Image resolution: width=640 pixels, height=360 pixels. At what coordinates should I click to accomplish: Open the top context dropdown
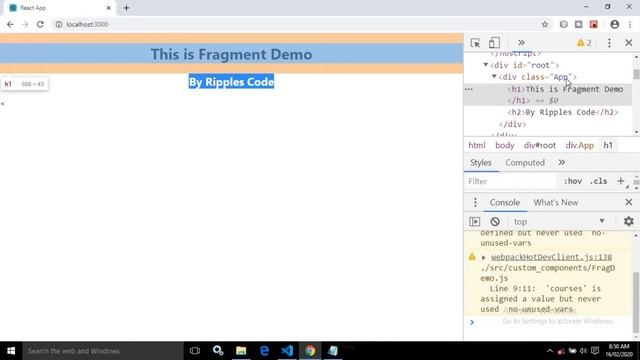[x=559, y=222]
